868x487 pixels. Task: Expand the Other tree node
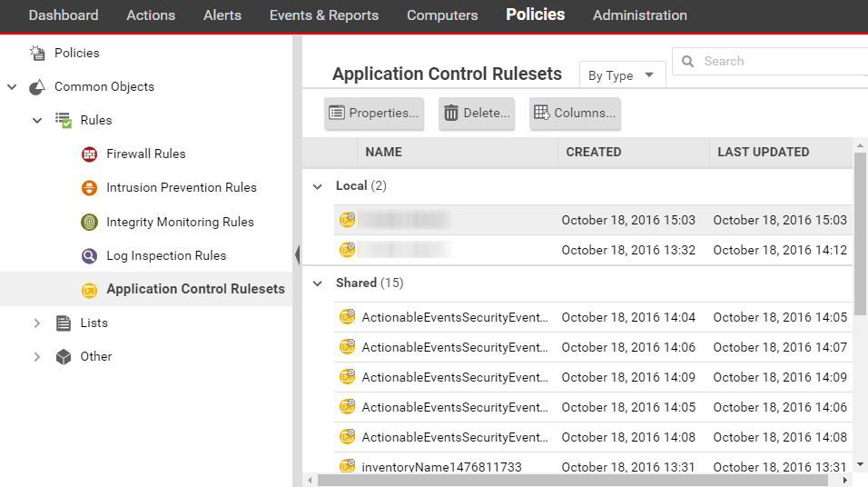(x=37, y=357)
